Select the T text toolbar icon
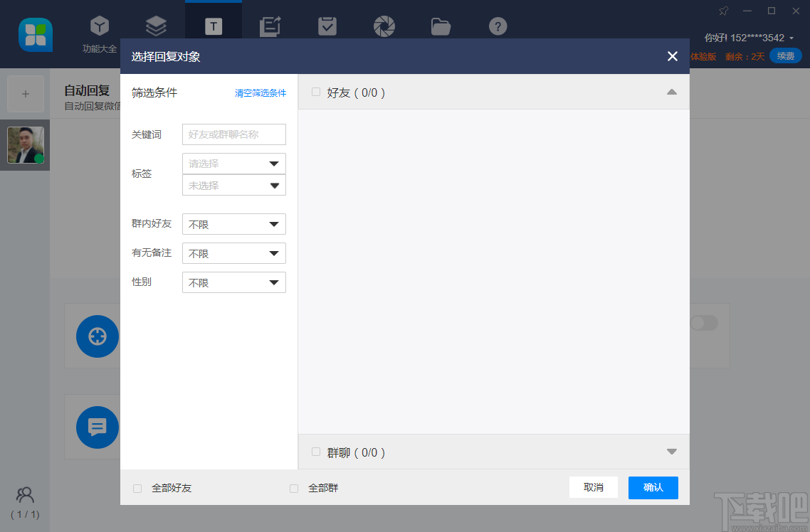This screenshot has width=810, height=532. [214, 26]
